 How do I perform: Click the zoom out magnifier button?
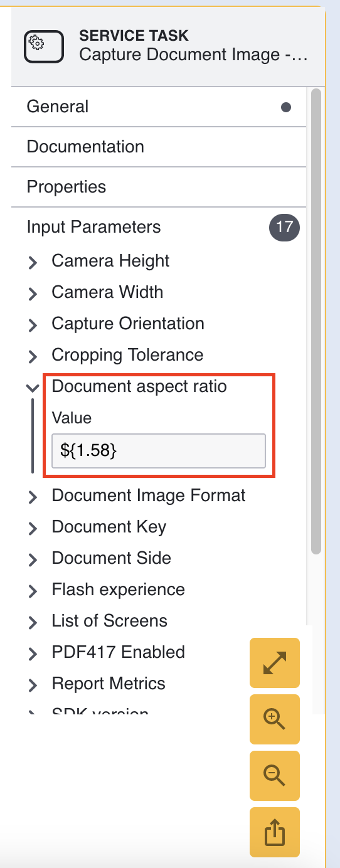(x=275, y=775)
